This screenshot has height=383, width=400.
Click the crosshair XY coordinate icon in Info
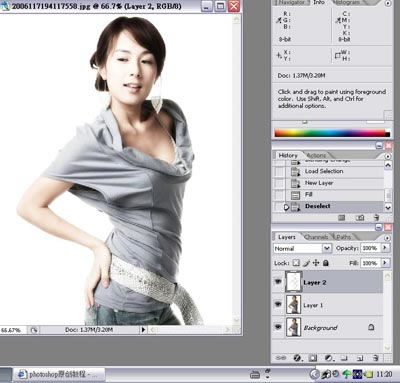(279, 55)
